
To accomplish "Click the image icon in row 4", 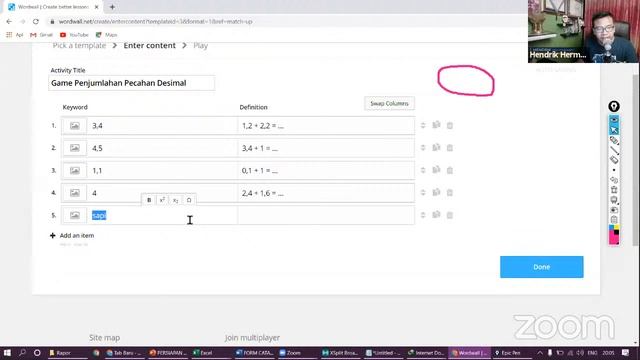I will [x=75, y=193].
